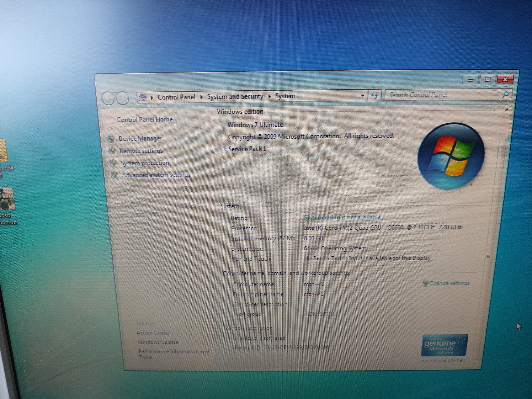Click the Forward navigation button
This screenshot has width=532, height=399.
(x=123, y=98)
